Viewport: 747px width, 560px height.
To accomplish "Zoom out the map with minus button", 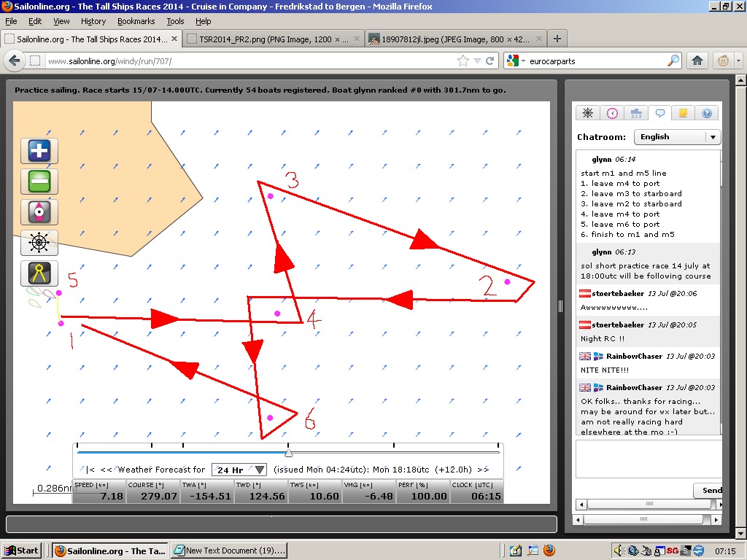I will pyautogui.click(x=39, y=182).
